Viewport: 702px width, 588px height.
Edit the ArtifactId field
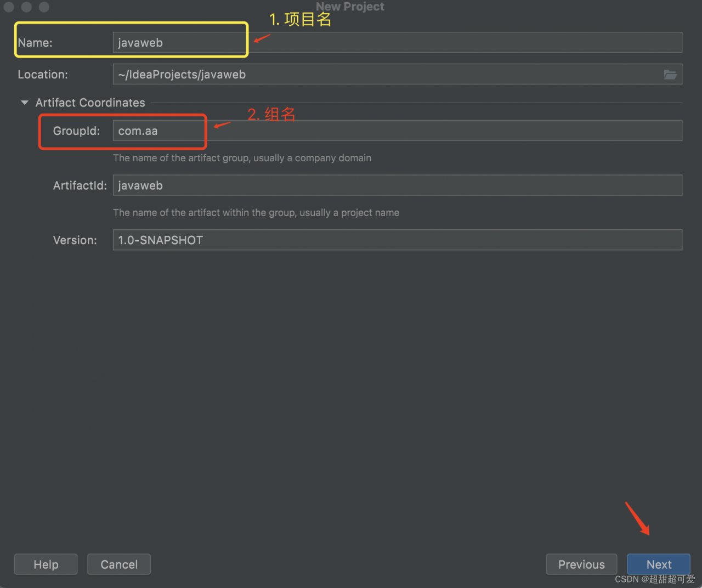point(397,185)
